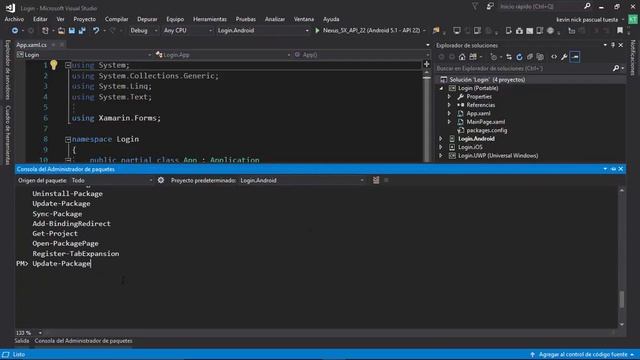Viewport: 640px width, 360px height.
Task: Click the Quick Launch magnifier icon
Action: click(x=587, y=6)
